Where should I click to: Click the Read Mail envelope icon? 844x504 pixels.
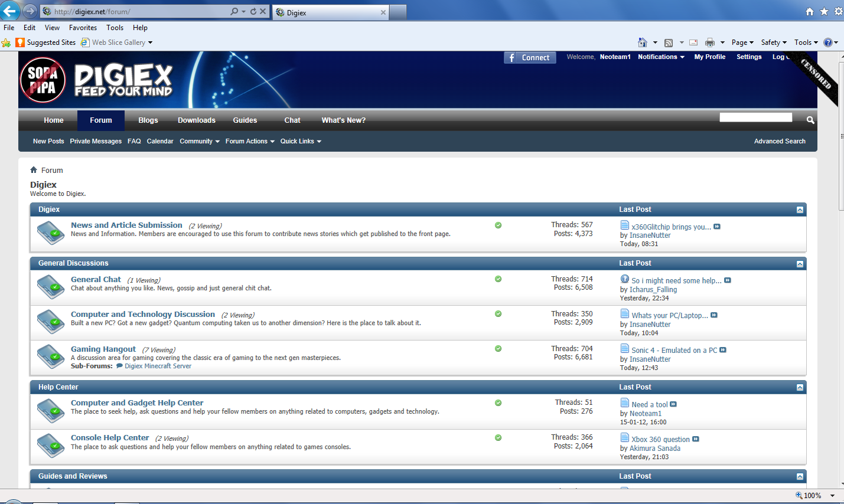tap(693, 42)
